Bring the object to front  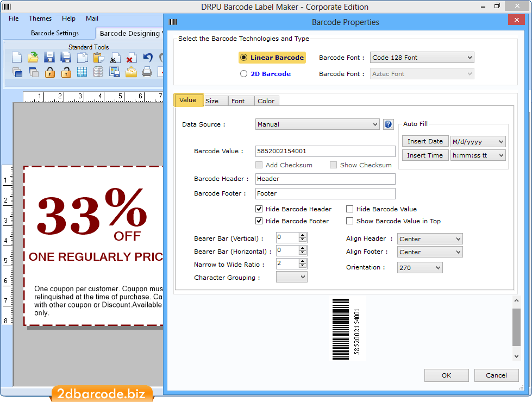pyautogui.click(x=17, y=72)
